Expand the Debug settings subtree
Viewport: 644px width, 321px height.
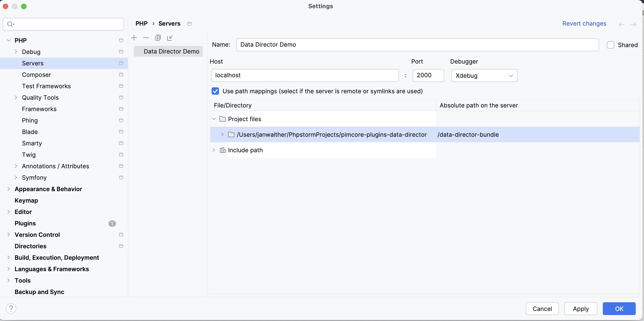pos(16,52)
